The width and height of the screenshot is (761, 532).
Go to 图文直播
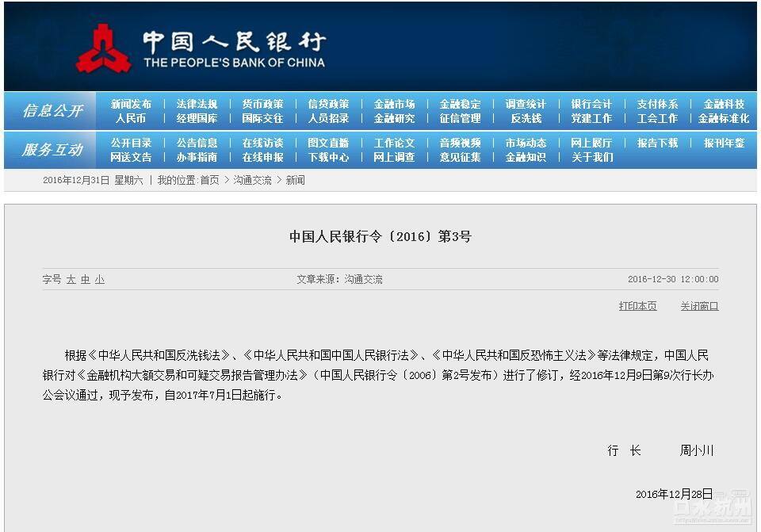328,144
